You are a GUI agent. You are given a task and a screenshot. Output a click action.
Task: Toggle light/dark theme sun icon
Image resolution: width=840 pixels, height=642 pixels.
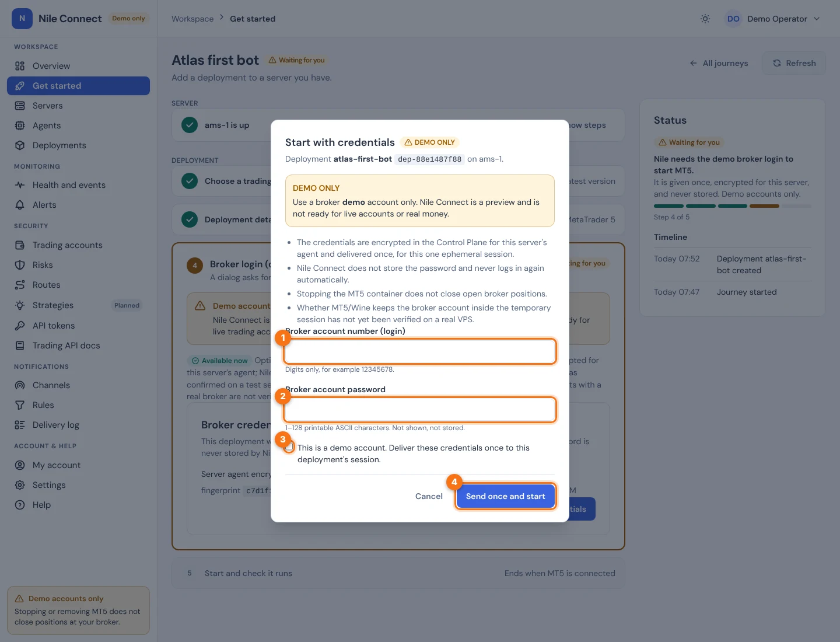pyautogui.click(x=705, y=19)
